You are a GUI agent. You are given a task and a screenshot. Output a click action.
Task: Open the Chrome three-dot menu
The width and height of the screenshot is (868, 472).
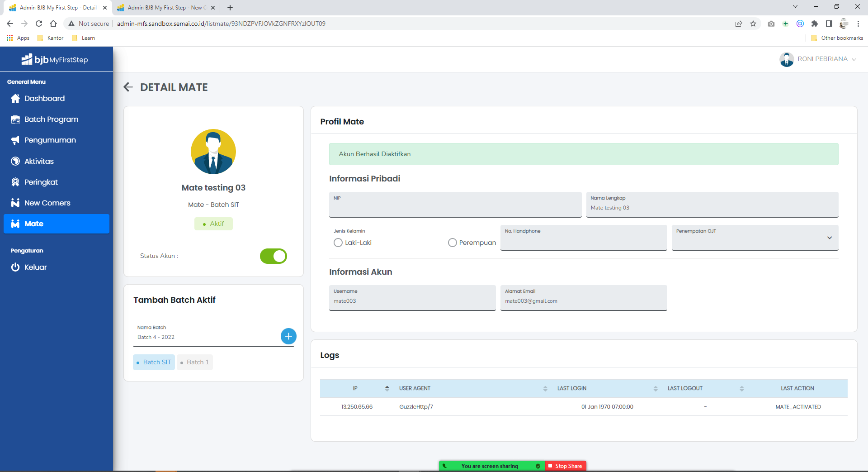[x=858, y=24]
